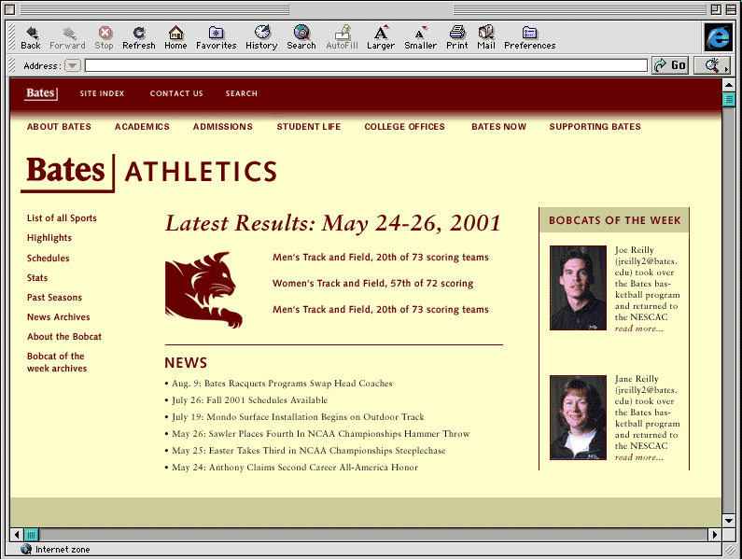
Task: Click the horizontal scrollbar thumb
Action: [31, 535]
